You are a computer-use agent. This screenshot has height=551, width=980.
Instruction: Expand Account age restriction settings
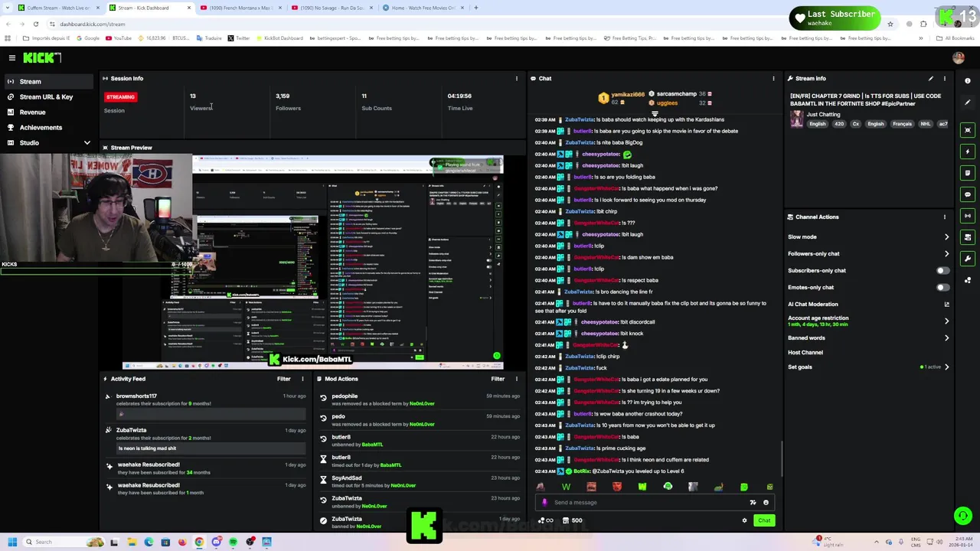(x=946, y=321)
